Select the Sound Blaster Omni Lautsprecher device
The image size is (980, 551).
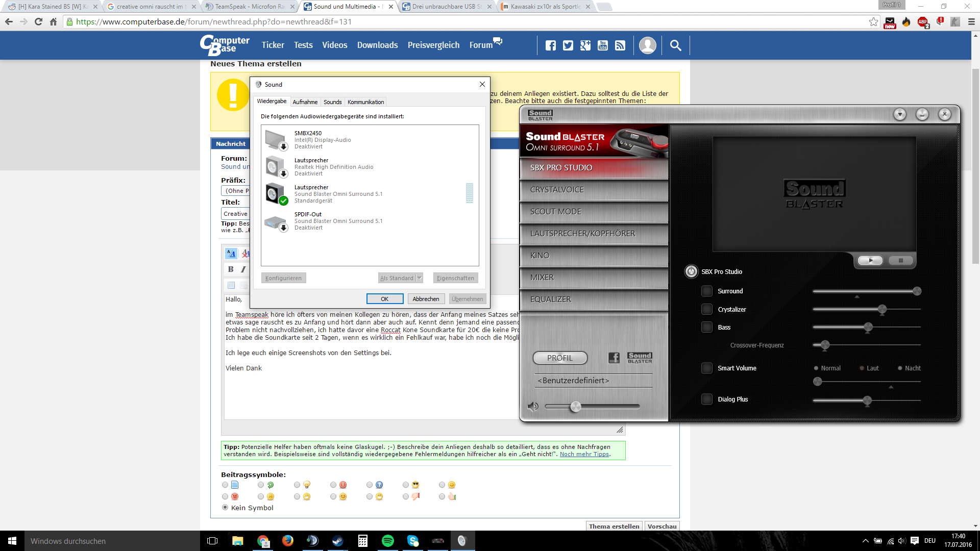370,194
